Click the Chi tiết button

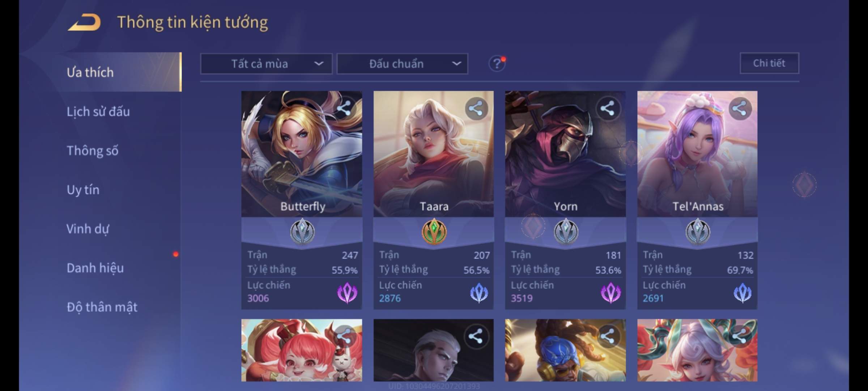[x=769, y=63]
